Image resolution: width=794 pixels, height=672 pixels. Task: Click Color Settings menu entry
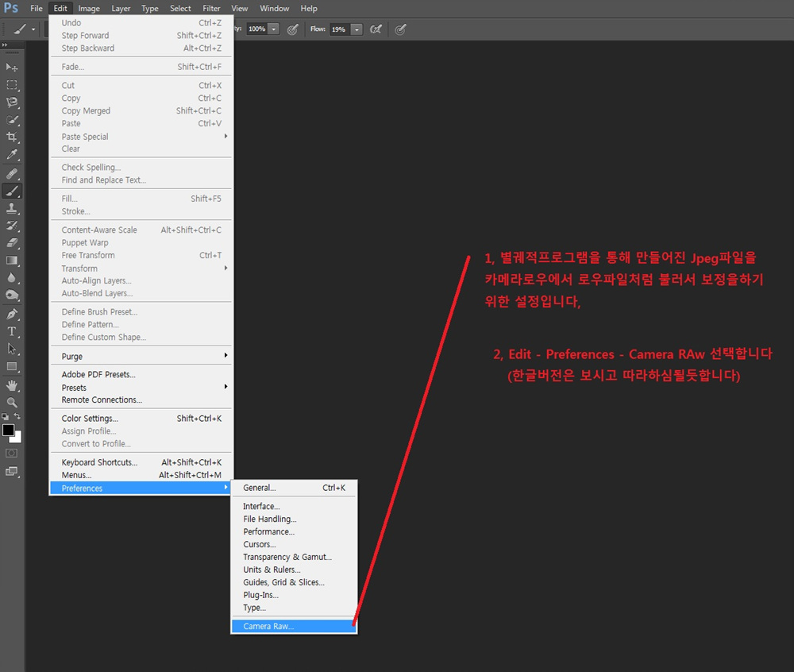(90, 419)
